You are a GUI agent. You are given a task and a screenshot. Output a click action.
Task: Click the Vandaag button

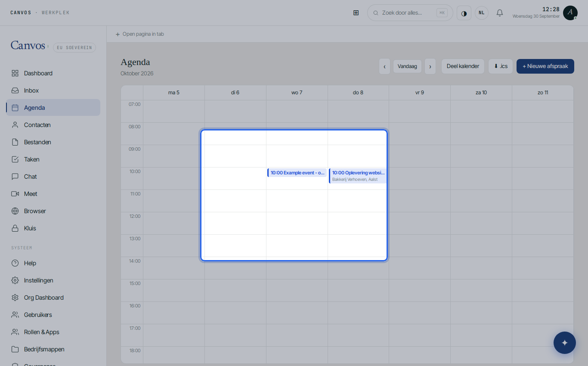click(407, 66)
